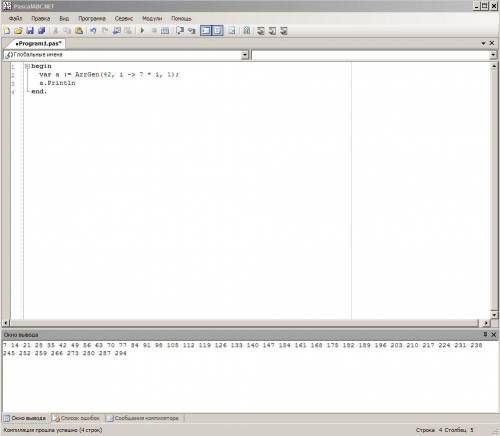
Task: Save the current file using floppy icon
Action: [30, 31]
